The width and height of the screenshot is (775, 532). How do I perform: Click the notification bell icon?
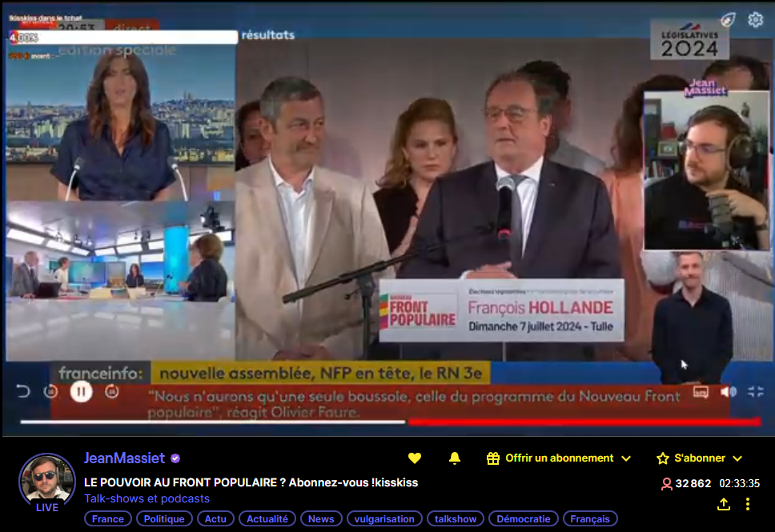[455, 458]
